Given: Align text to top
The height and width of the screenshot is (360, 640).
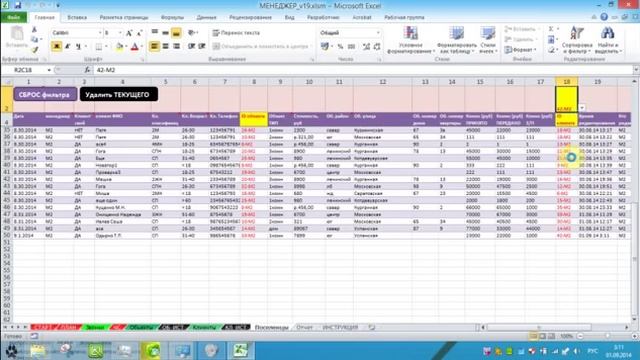Looking at the screenshot, I should (155, 33).
